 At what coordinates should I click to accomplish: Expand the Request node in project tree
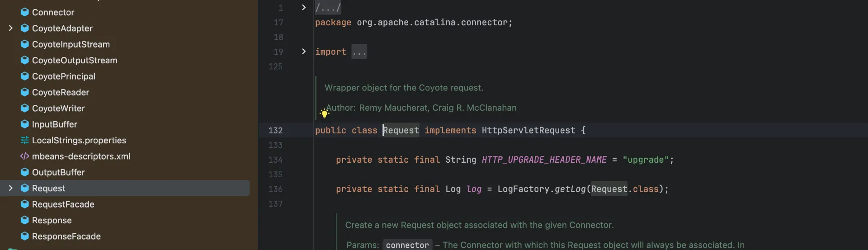[x=11, y=188]
